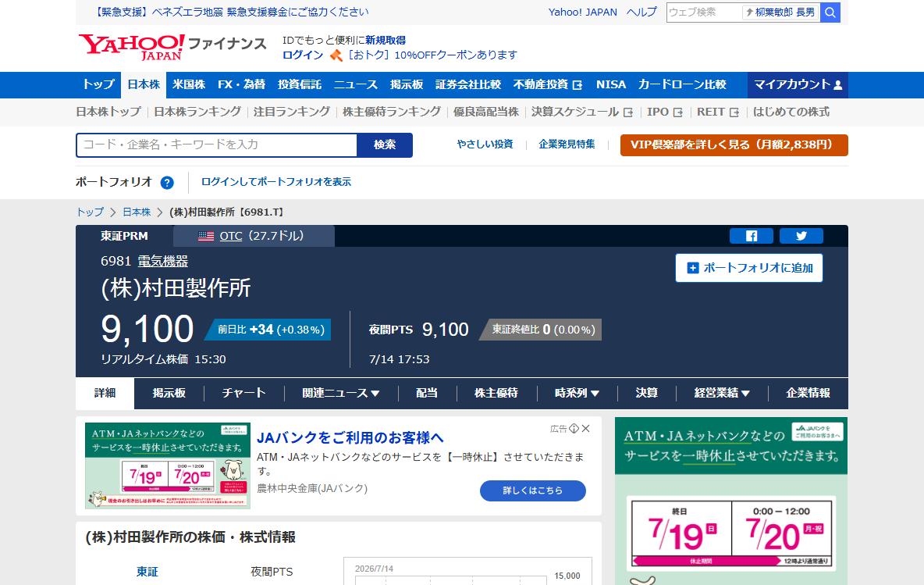The image size is (924, 585).
Task: Click the Yahoo! JAPAN Finance logo
Action: [172, 47]
